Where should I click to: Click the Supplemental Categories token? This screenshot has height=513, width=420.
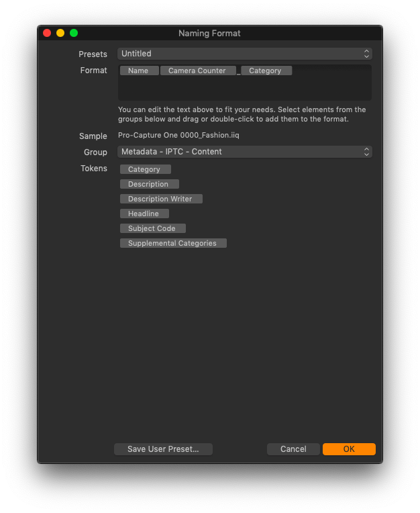[x=173, y=243]
